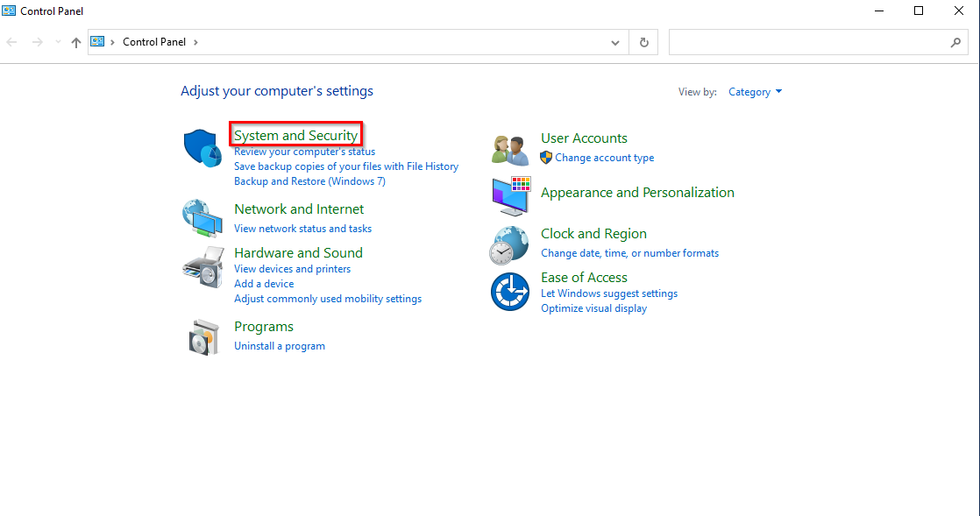Refresh the Control Panel view
This screenshot has width=980, height=516.
click(x=643, y=42)
